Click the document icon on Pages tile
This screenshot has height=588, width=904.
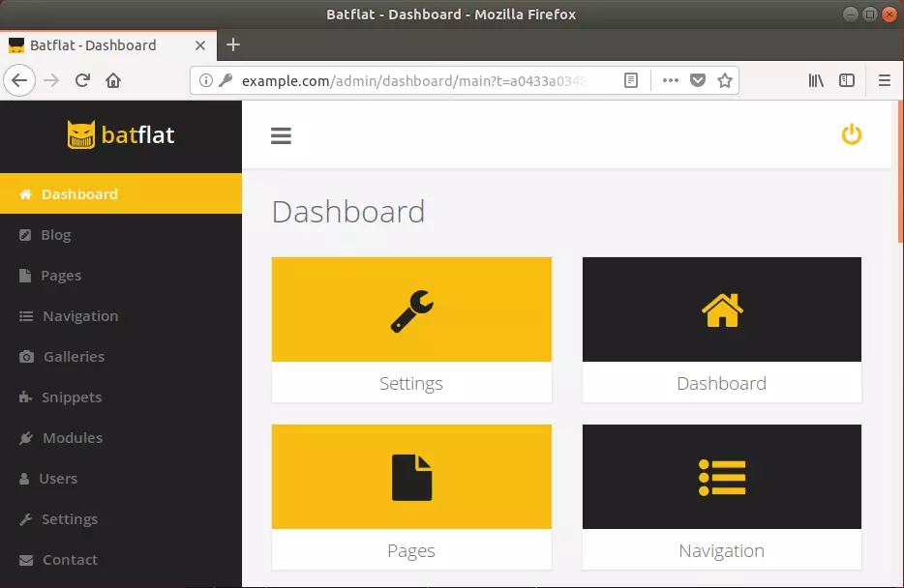(x=411, y=478)
